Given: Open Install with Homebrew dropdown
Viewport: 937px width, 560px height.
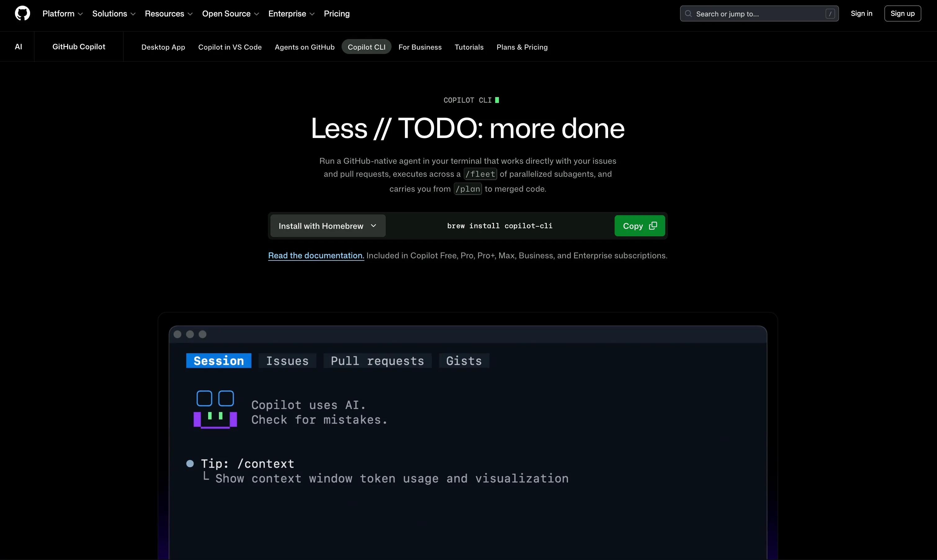Looking at the screenshot, I should click(328, 226).
